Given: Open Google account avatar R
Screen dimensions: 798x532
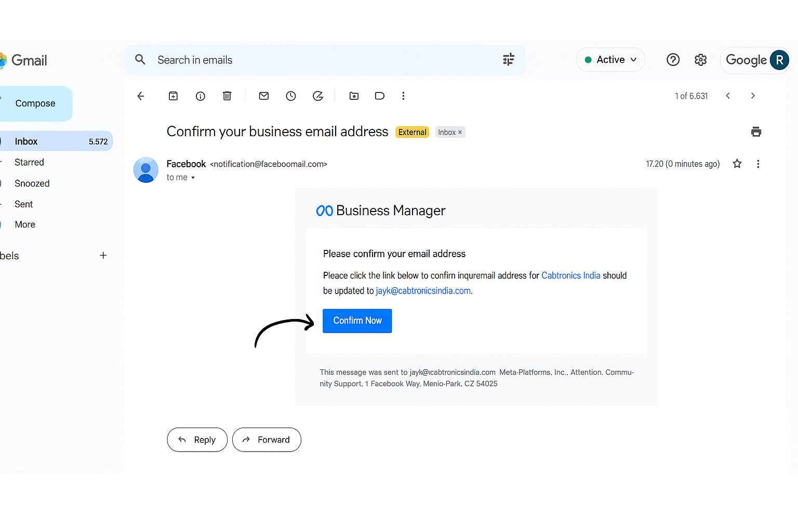Looking at the screenshot, I should click(x=779, y=60).
